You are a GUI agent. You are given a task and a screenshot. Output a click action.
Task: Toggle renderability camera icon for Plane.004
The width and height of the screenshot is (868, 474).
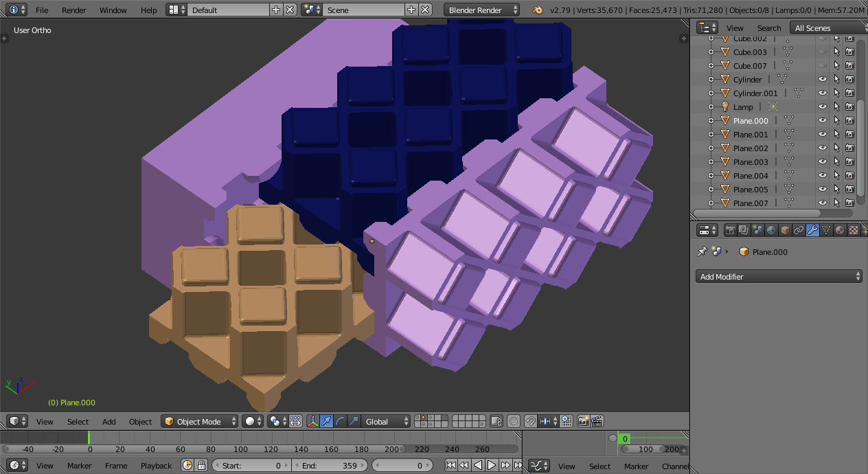click(x=850, y=175)
